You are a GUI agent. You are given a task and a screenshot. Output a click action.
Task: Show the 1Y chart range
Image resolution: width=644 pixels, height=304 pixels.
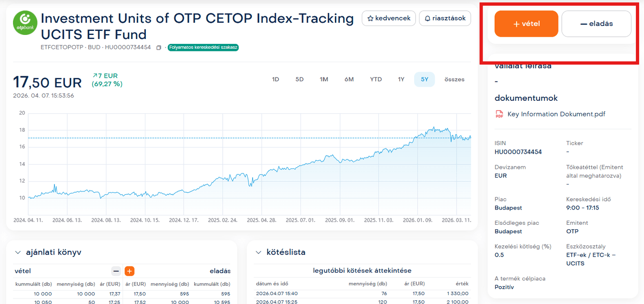pyautogui.click(x=401, y=79)
